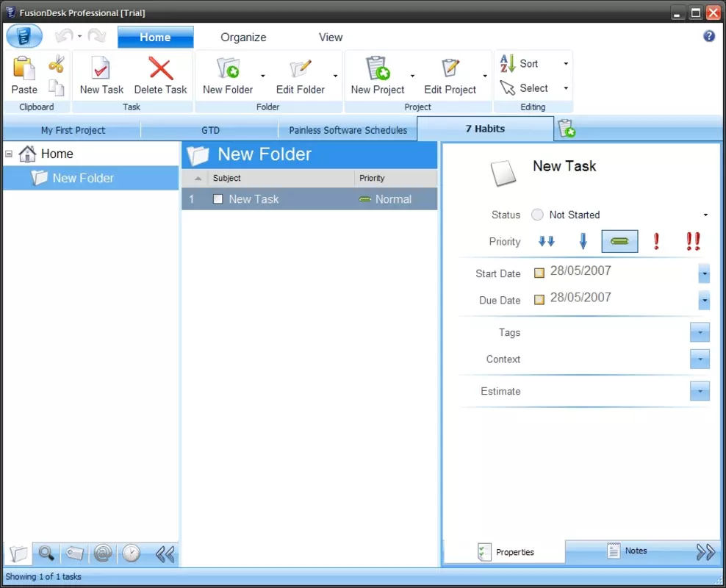
Task: Check the New Task completion checkbox
Action: click(218, 199)
